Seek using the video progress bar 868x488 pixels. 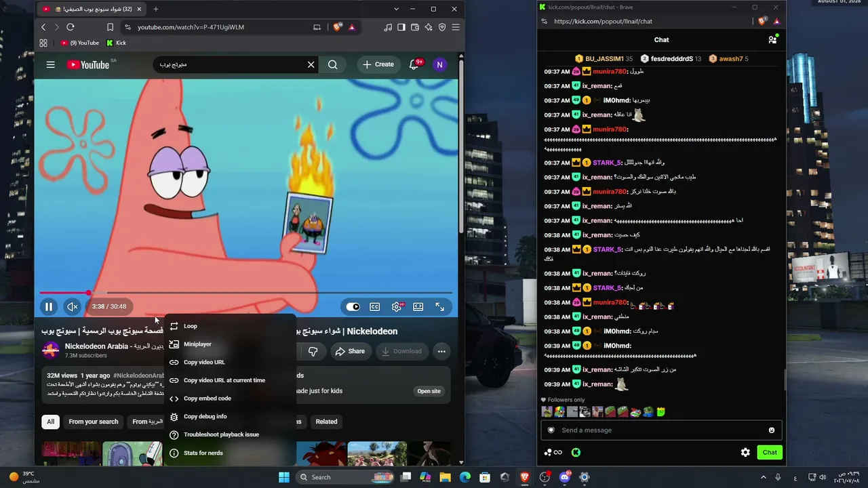point(246,293)
